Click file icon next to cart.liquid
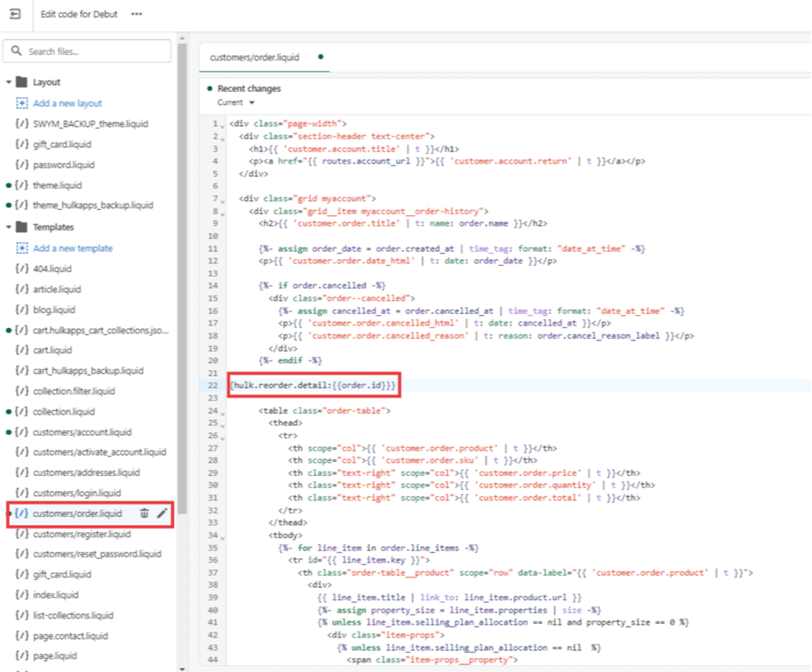812x672 pixels. click(22, 350)
